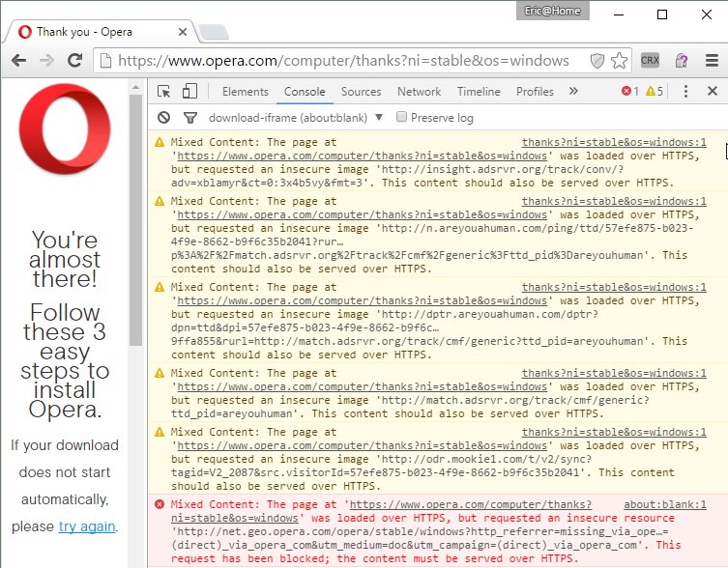
Task: Open source link of n.areyouahuman.com warning
Action: point(614,201)
